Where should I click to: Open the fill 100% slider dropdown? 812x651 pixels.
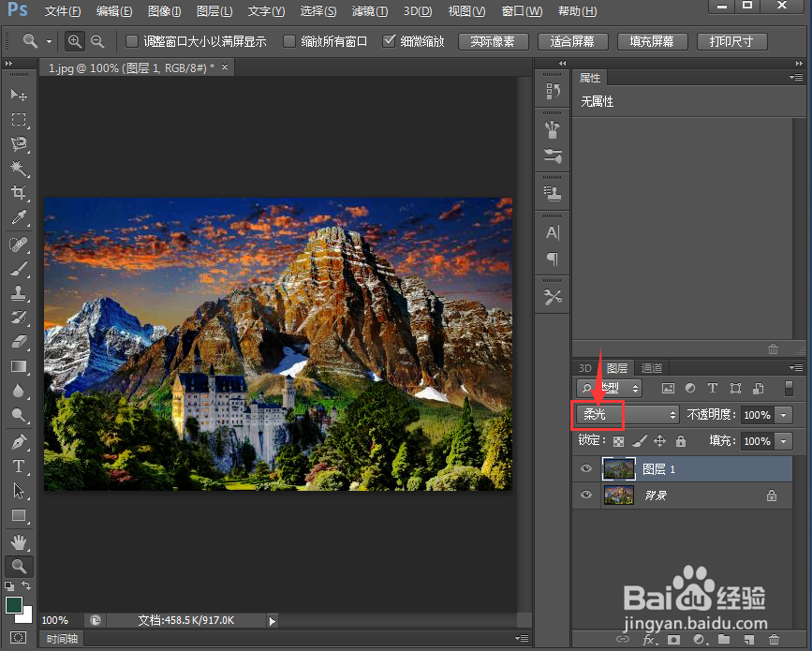tap(784, 441)
